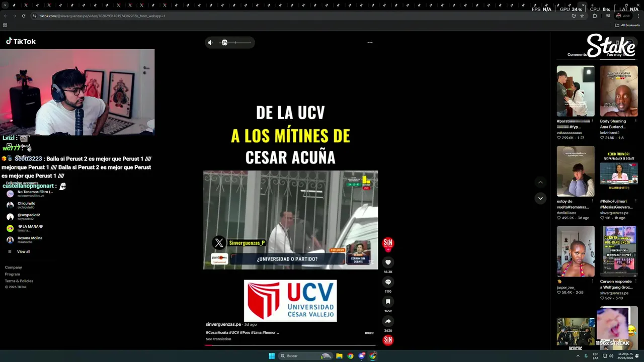Click See translation under the caption
The height and width of the screenshot is (362, 644).
coord(218,339)
